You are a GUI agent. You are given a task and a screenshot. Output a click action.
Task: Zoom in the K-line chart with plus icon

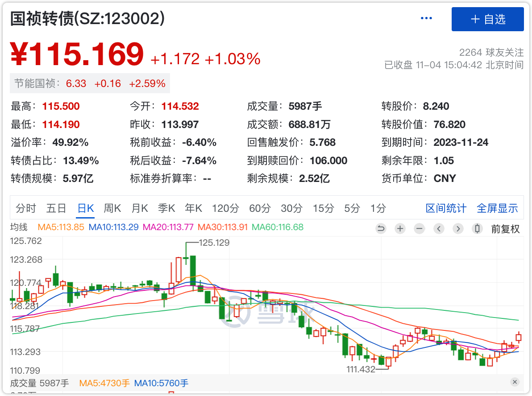point(400,229)
